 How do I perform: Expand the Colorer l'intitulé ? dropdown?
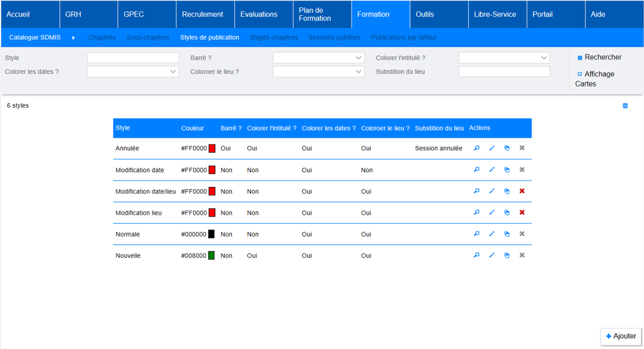tap(504, 58)
